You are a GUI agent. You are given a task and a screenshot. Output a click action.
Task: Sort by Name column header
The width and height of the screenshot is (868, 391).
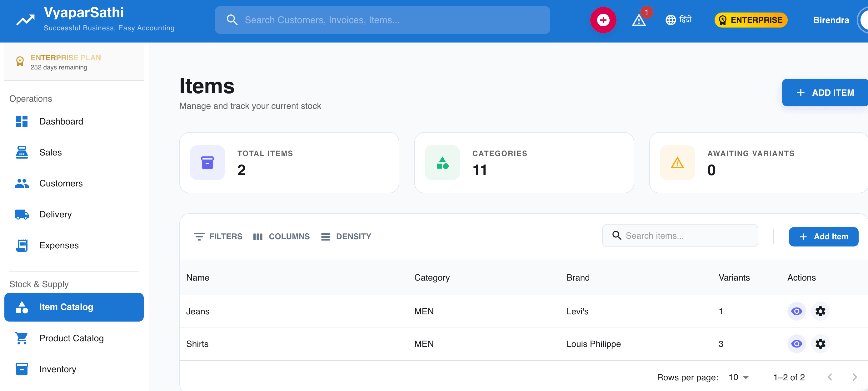pos(198,277)
